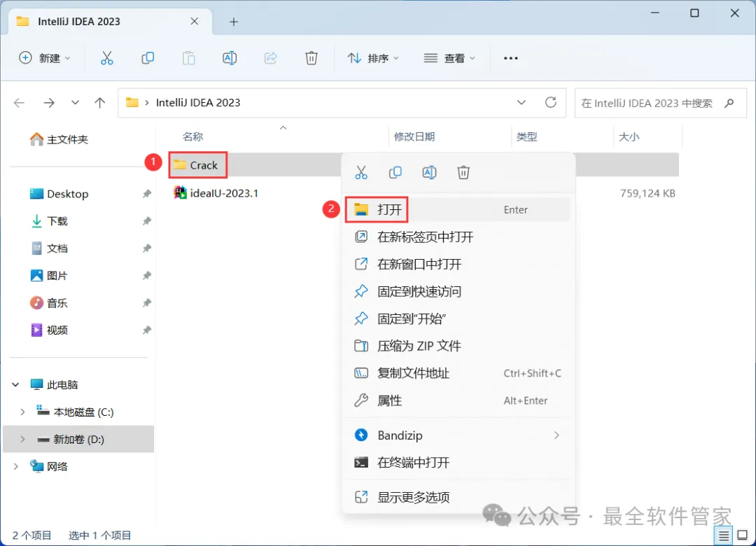Unpin Desktop from quick access
This screenshot has width=756, height=546.
146,194
